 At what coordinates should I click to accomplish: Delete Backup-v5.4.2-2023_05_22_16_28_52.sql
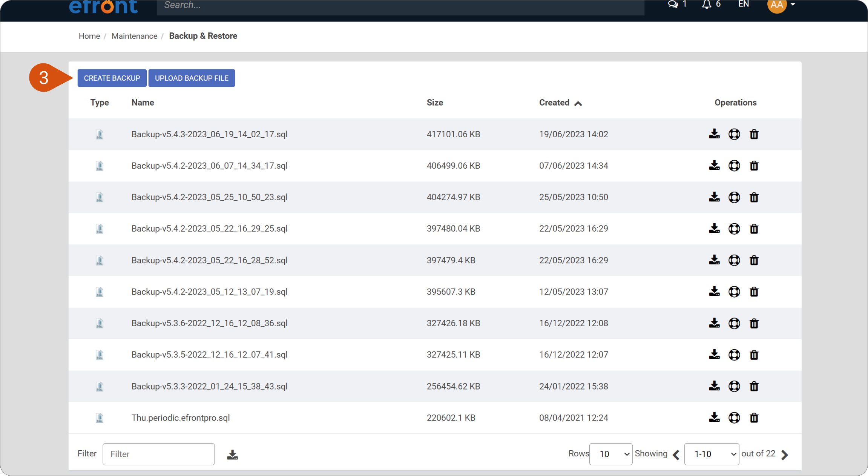[x=754, y=260]
